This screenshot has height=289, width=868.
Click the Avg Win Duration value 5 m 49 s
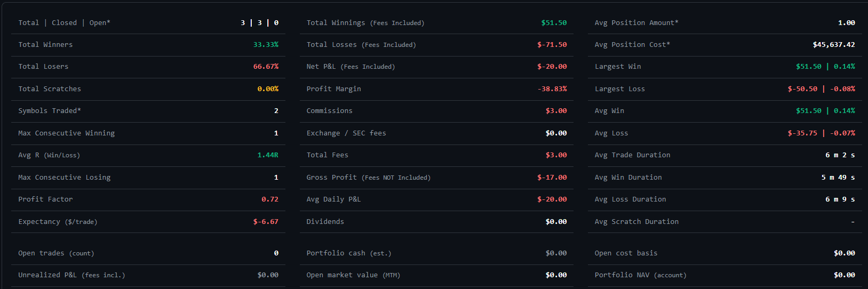[838, 178]
